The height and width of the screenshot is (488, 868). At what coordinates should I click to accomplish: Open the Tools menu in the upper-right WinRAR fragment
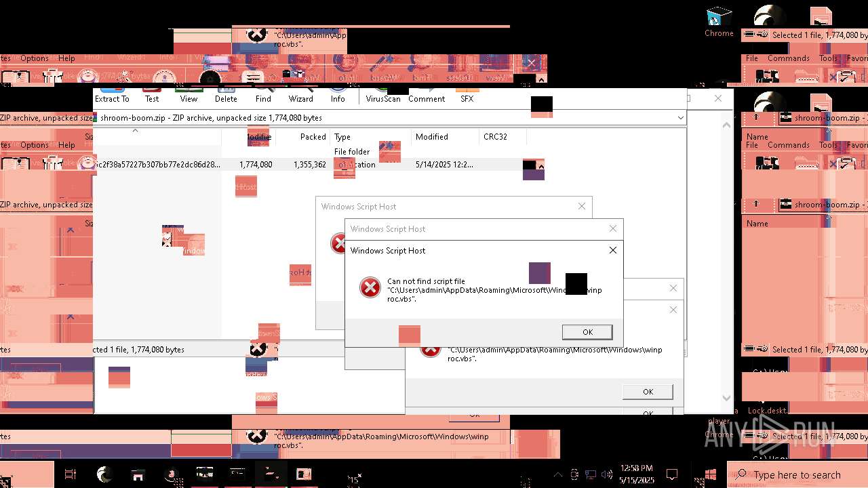[828, 58]
